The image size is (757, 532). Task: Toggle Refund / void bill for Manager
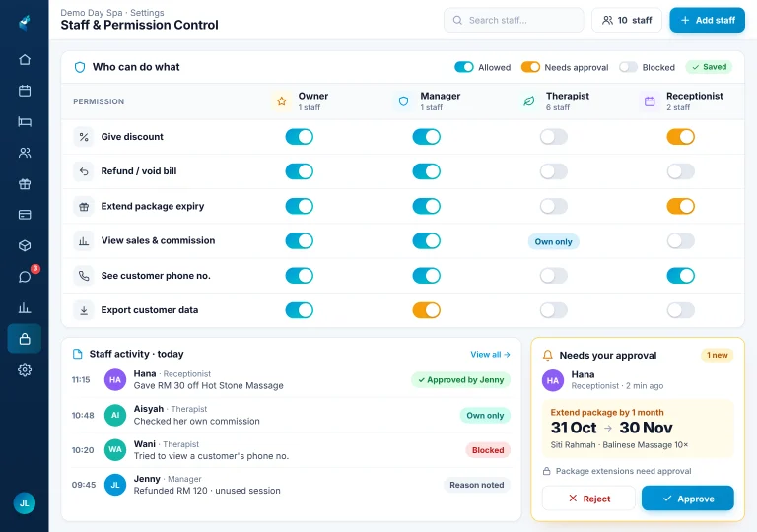(426, 171)
